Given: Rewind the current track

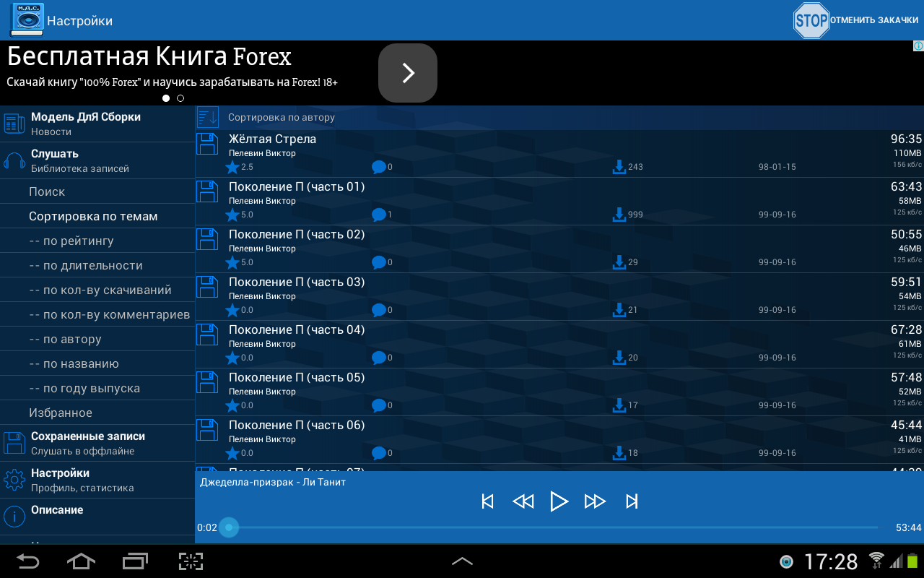Looking at the screenshot, I should [523, 501].
